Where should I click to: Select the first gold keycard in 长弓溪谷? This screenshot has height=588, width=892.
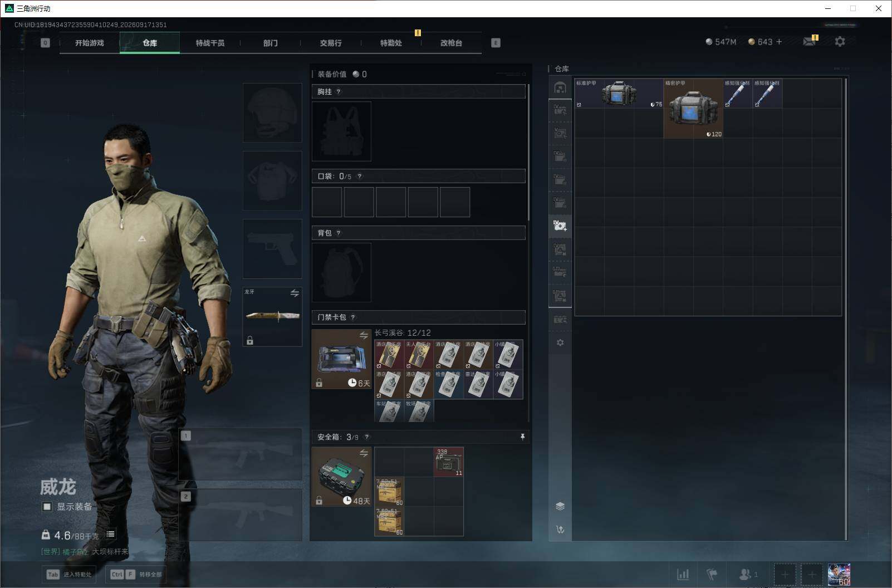tap(389, 355)
